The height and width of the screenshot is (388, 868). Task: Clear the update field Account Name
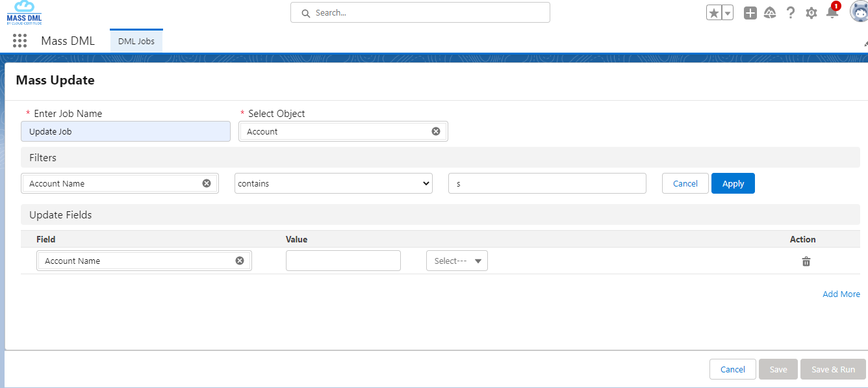[240, 261]
